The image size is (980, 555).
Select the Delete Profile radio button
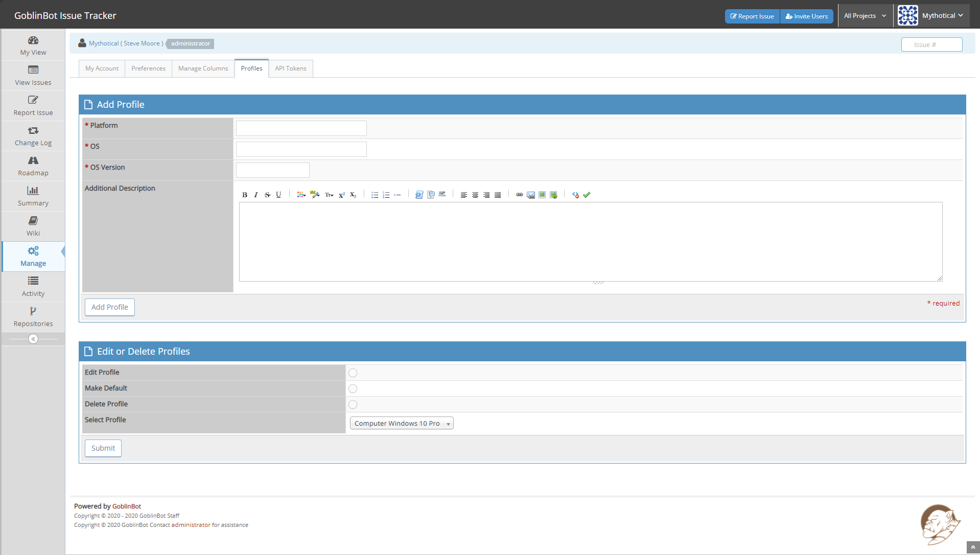tap(353, 405)
